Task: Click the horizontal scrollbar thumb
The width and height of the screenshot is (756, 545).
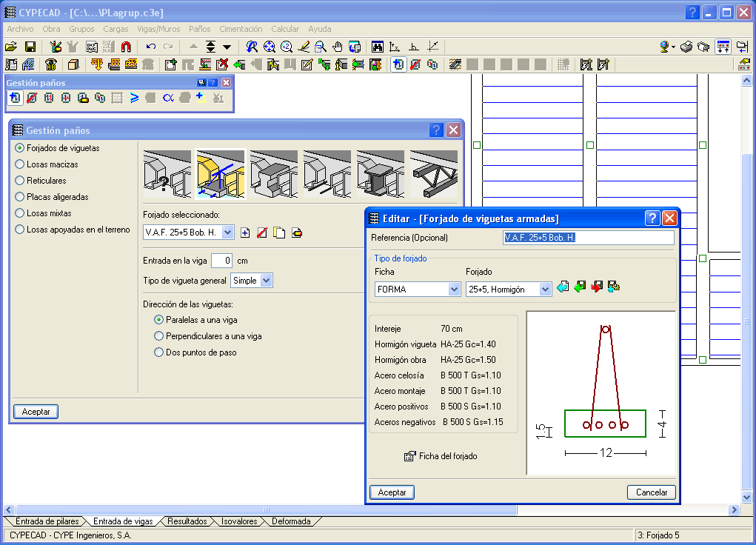Action: [x=266, y=509]
